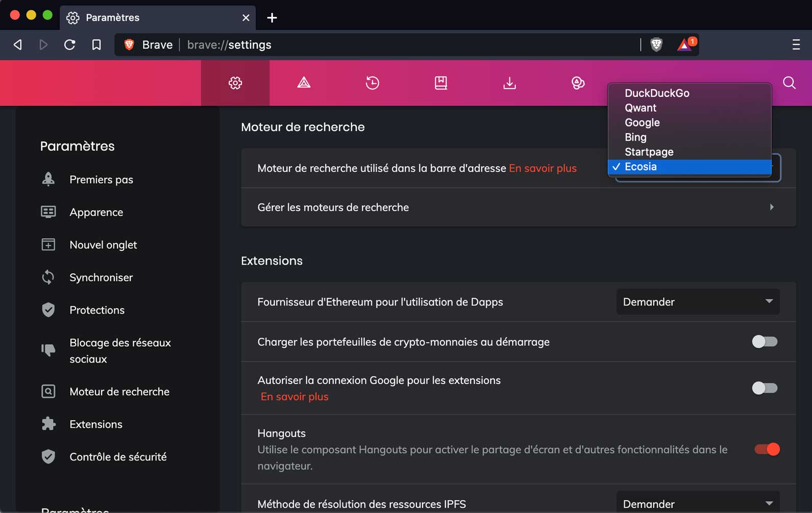
Task: Expand Gérer les moteurs de recherche arrow
Action: click(x=772, y=207)
